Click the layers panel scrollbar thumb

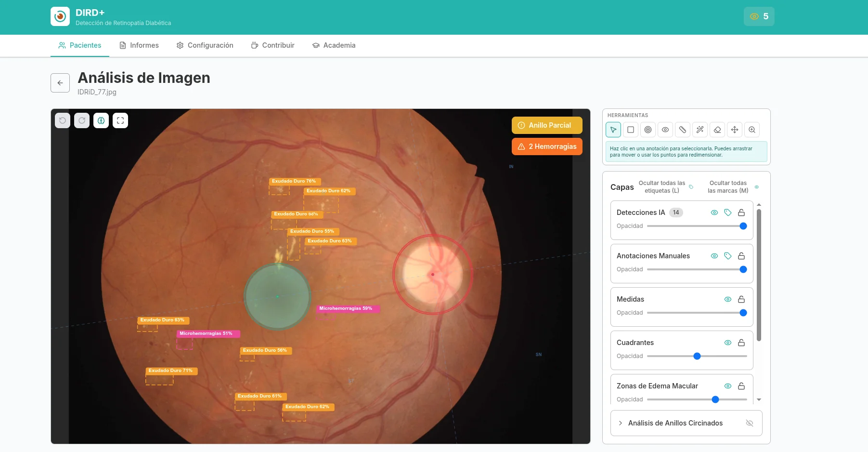tap(759, 275)
